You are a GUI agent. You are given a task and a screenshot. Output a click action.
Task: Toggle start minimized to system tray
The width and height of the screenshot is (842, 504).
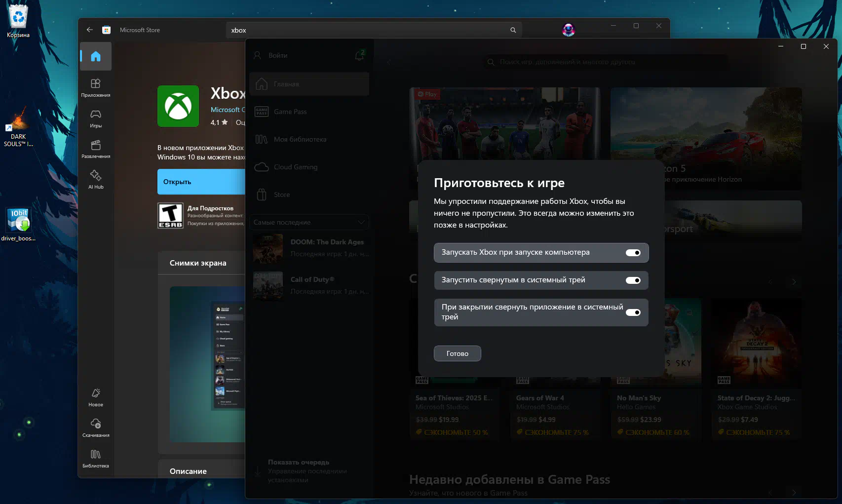[633, 280]
